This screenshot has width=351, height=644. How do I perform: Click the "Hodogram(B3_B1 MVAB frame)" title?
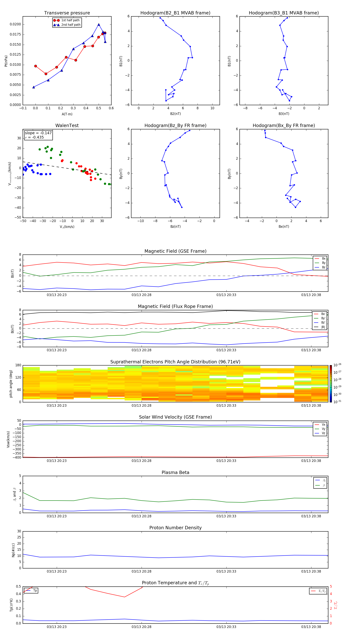pyautogui.click(x=284, y=13)
